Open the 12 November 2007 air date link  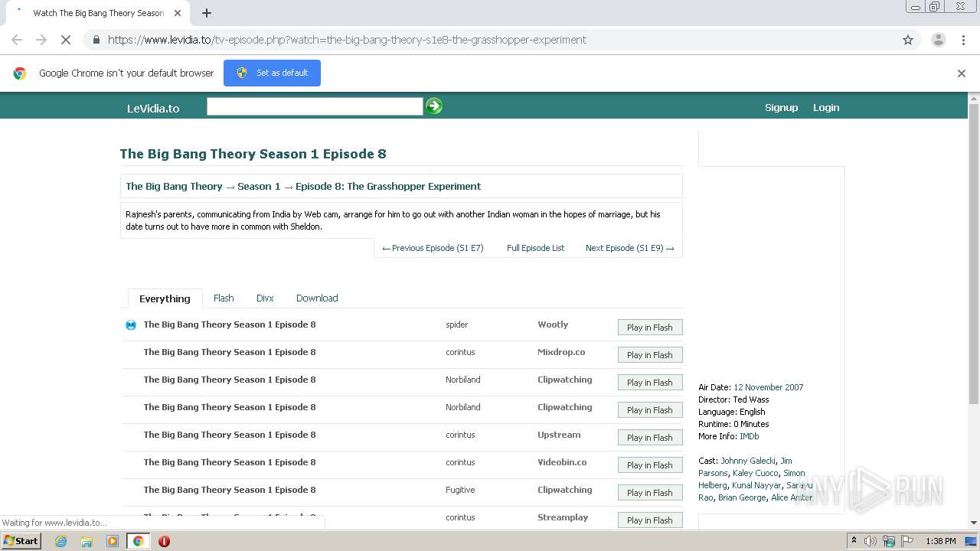click(x=769, y=387)
